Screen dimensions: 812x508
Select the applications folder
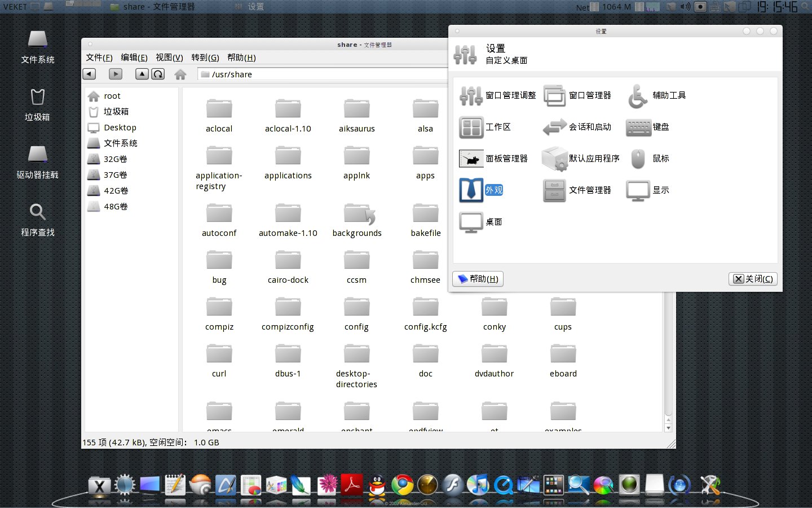[288, 163]
